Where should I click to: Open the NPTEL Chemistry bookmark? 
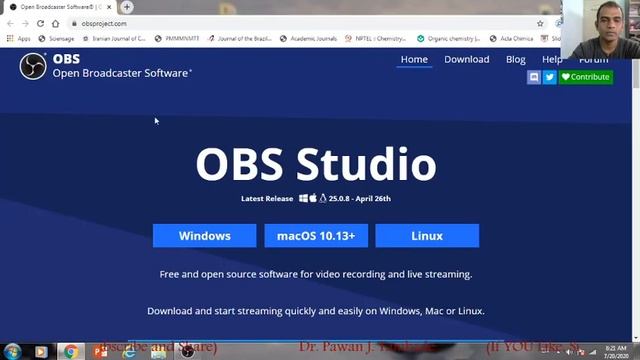[376, 38]
